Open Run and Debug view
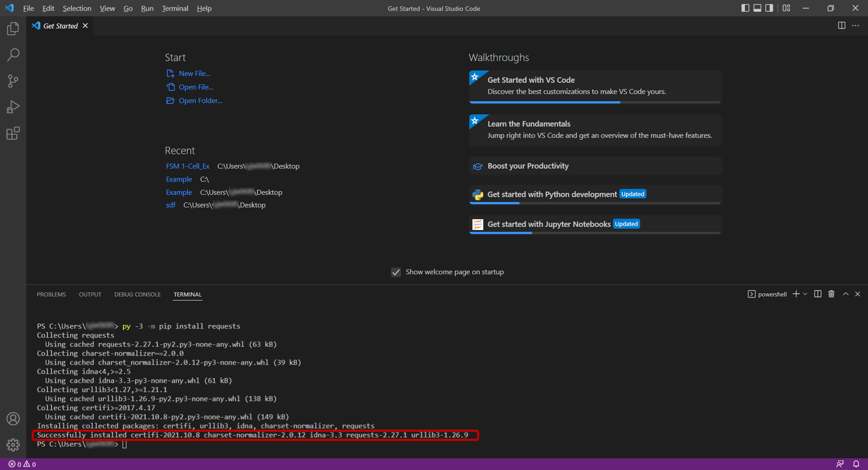This screenshot has height=470, width=868. (13, 107)
